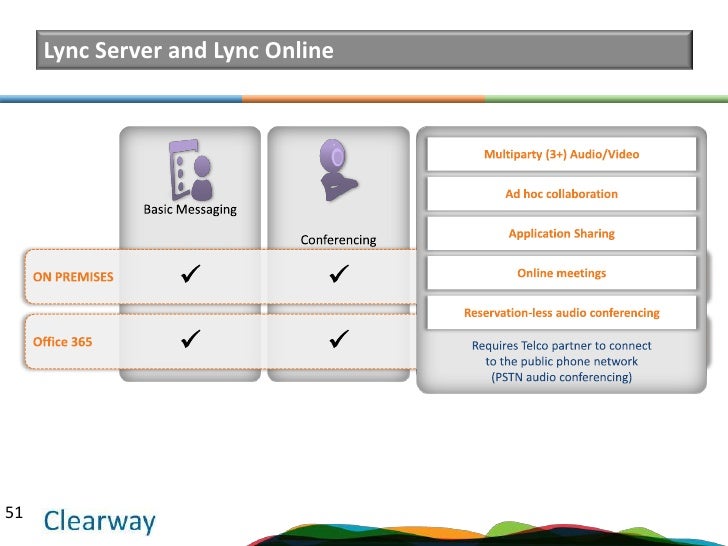Screen dimensions: 728x546
Task: Select the Multiparty (3+) Audio/Video box
Action: 561,154
